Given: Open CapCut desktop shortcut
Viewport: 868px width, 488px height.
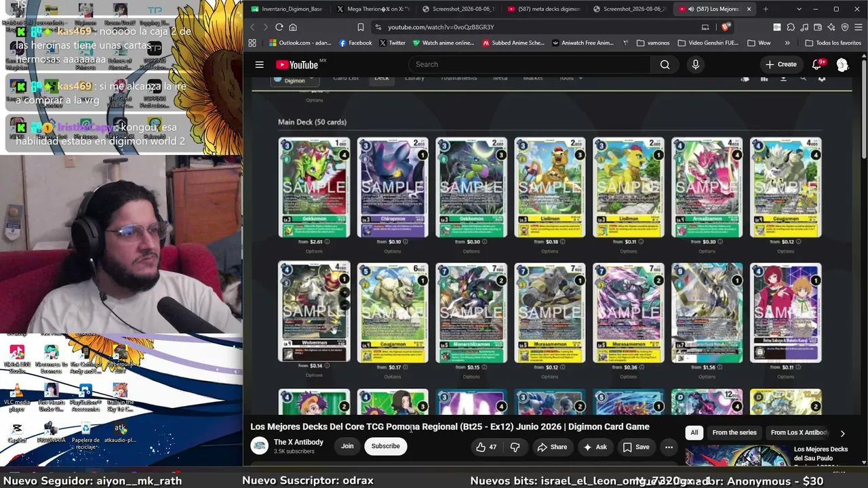Looking at the screenshot, I should point(17,432).
